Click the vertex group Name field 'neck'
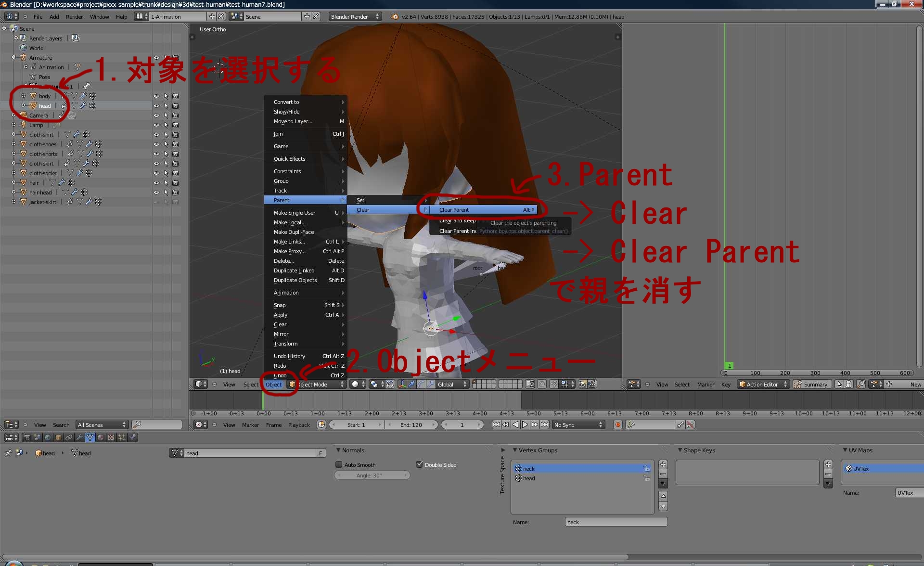Image resolution: width=924 pixels, height=566 pixels. coord(616,522)
